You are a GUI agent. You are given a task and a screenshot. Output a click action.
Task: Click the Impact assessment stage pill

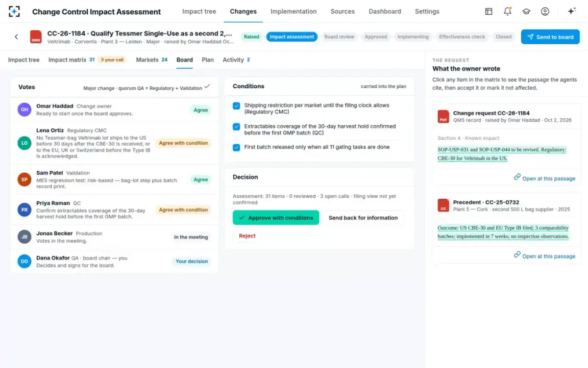(292, 37)
